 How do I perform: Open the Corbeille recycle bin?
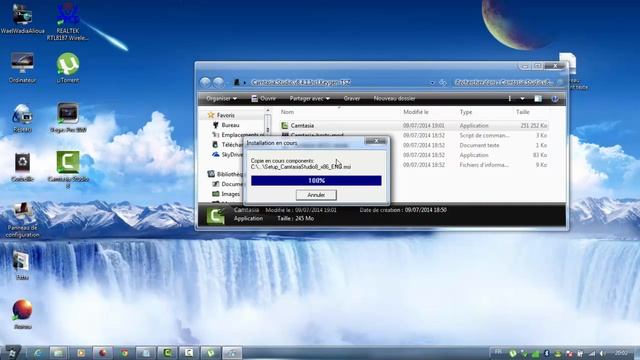pos(22,167)
